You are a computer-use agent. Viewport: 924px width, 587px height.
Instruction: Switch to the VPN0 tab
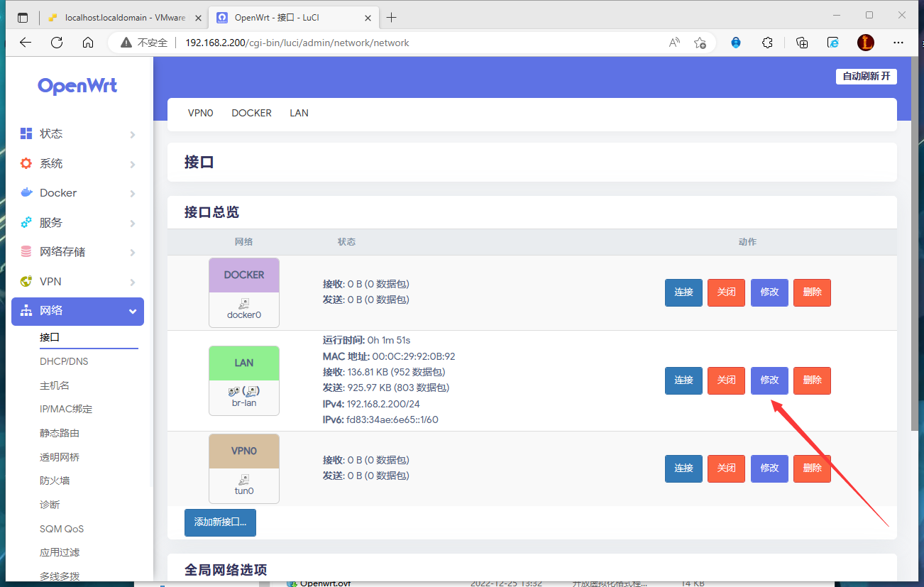coord(200,113)
